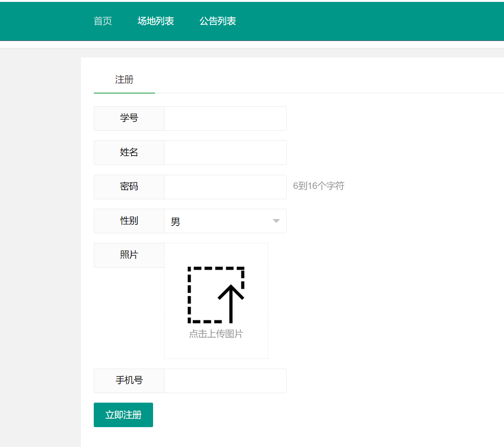Screen dimensions: 504x447
Task: Click inside the 学号 input field
Action: coord(225,118)
